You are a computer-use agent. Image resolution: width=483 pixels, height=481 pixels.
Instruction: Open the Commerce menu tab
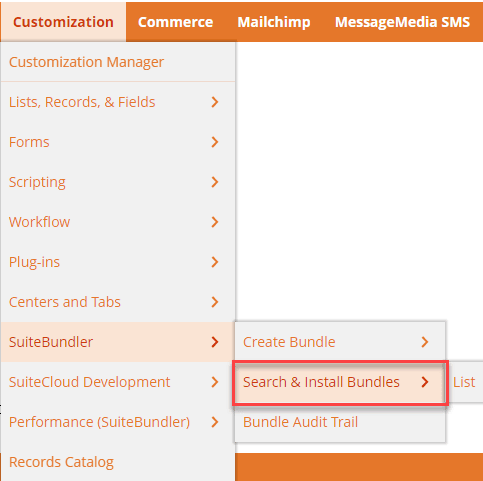(175, 22)
